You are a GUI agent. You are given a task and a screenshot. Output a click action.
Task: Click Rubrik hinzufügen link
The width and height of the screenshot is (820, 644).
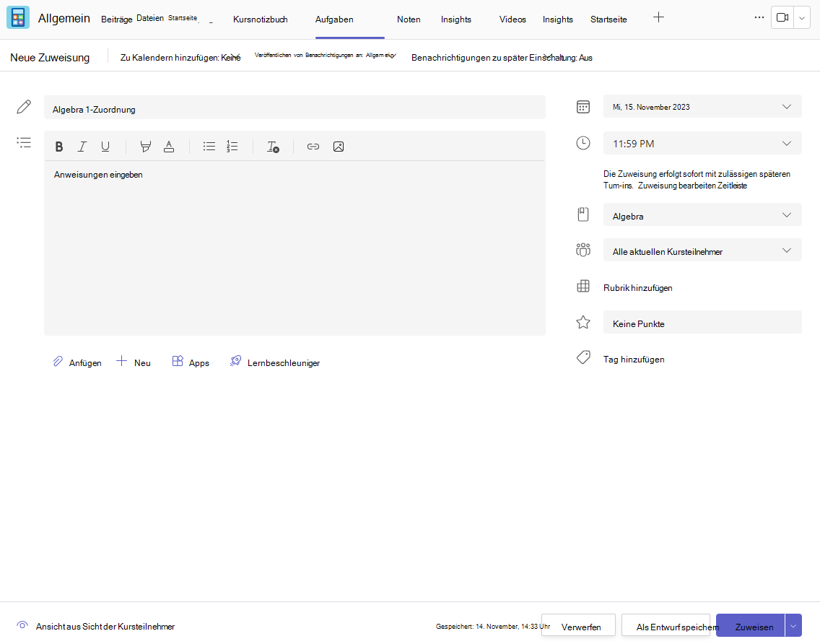(638, 288)
